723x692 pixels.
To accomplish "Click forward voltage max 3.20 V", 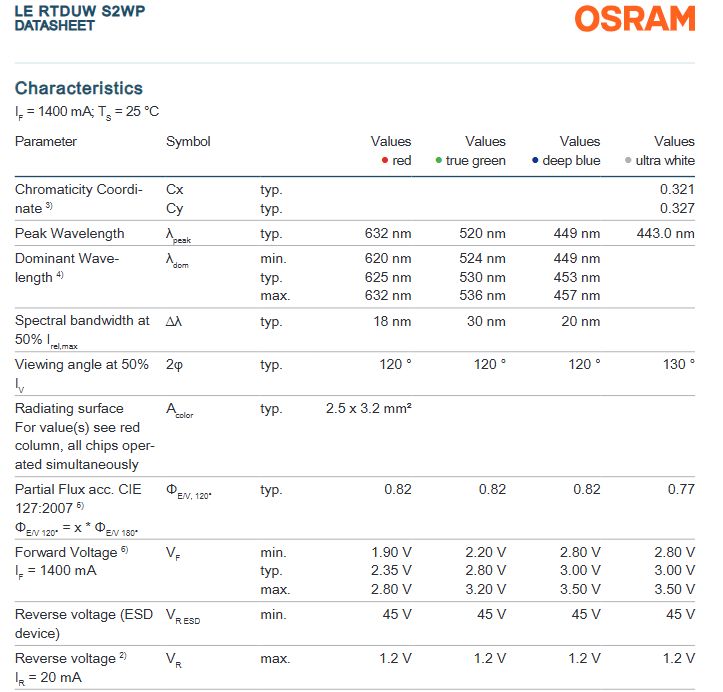I will pyautogui.click(x=486, y=589).
